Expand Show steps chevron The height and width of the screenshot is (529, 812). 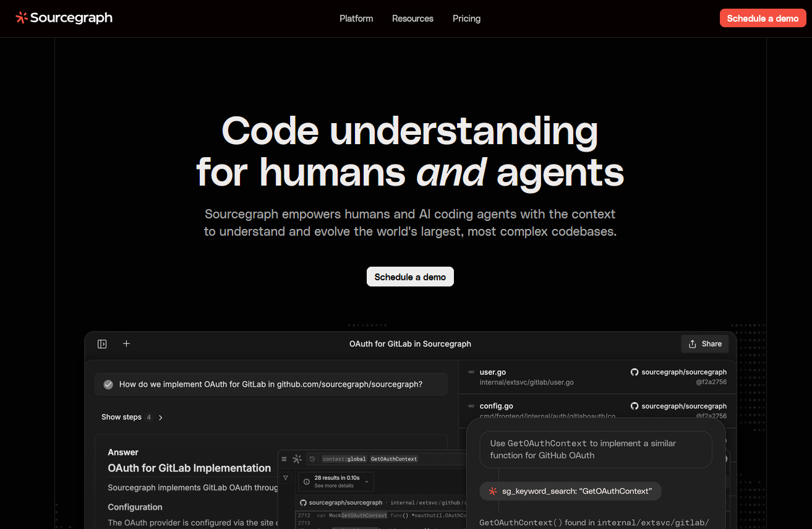(x=161, y=418)
